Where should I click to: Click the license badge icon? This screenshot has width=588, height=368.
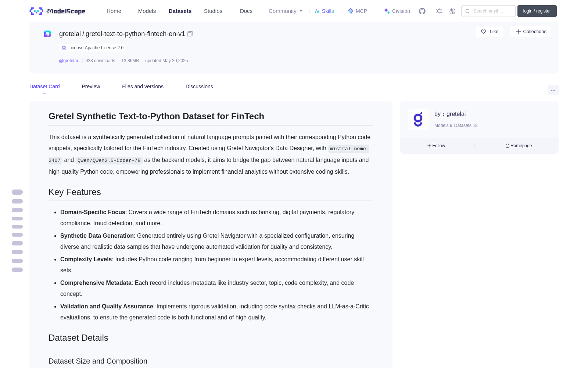tap(64, 48)
